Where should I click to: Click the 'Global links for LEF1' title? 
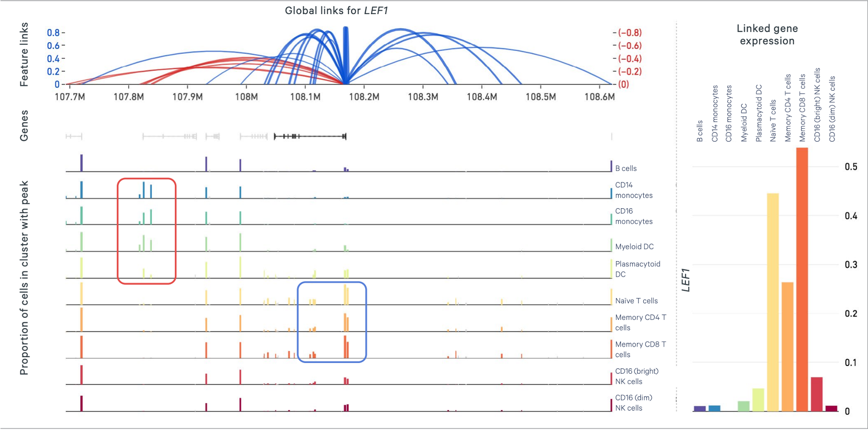[336, 11]
